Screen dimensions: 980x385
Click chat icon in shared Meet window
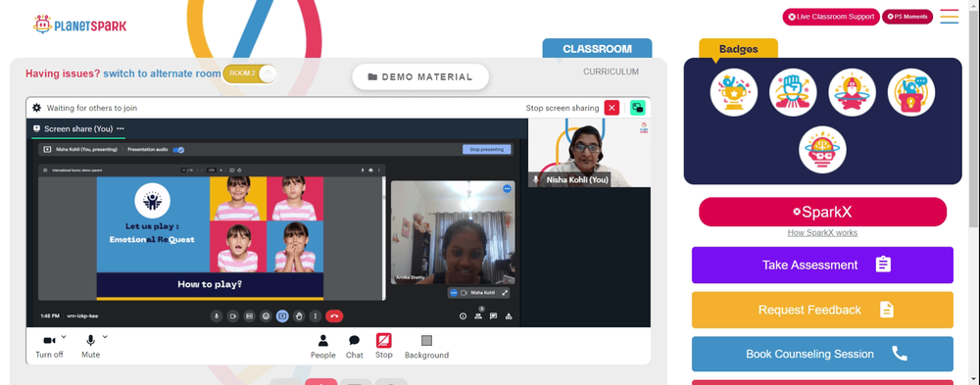point(493,316)
